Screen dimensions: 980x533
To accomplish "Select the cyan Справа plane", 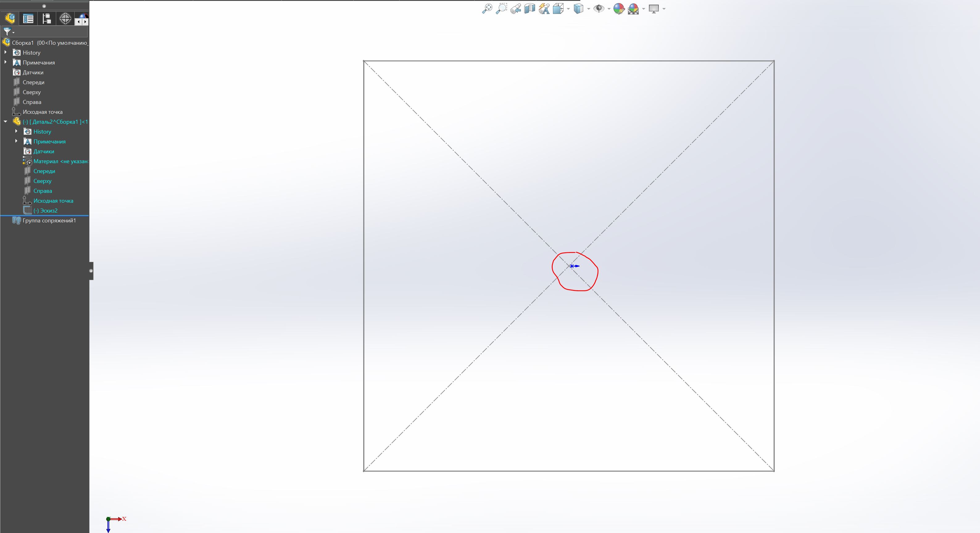I will tap(43, 191).
